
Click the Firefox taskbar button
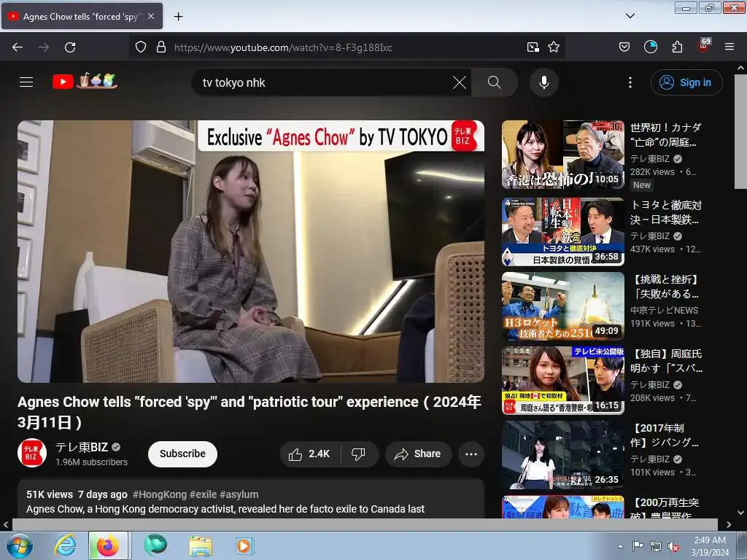point(108,545)
